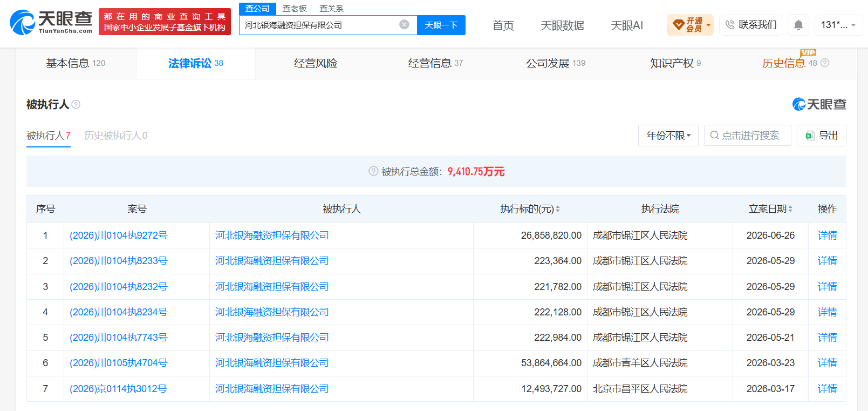868x411 pixels.
Task: Focus the 点击进行搜索 table search field
Action: click(747, 136)
